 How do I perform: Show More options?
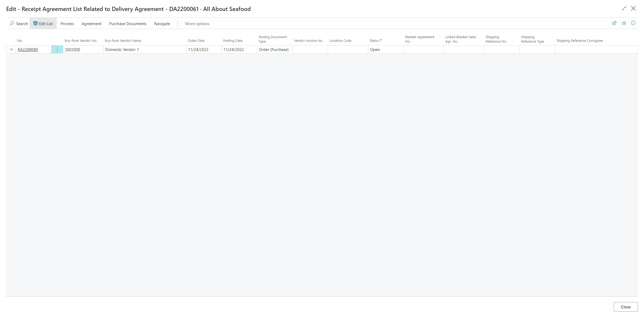coord(197,24)
